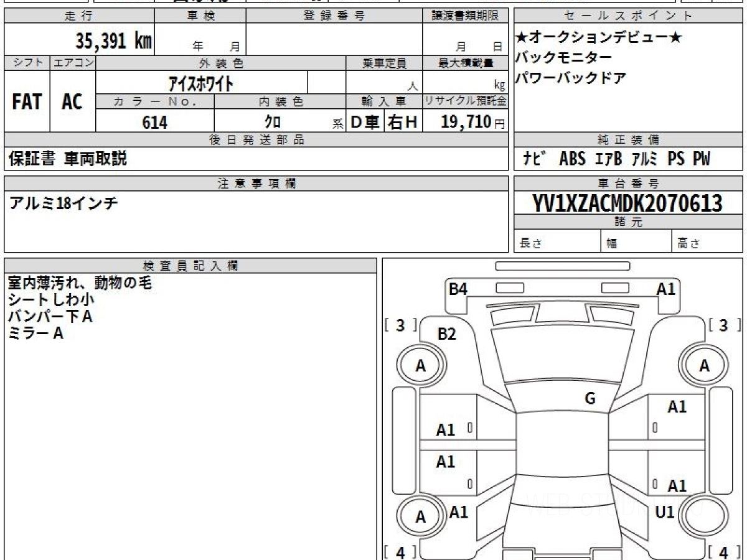Click the エアコン header cell
Image resolution: width=747 pixels, height=560 pixels.
(x=73, y=63)
